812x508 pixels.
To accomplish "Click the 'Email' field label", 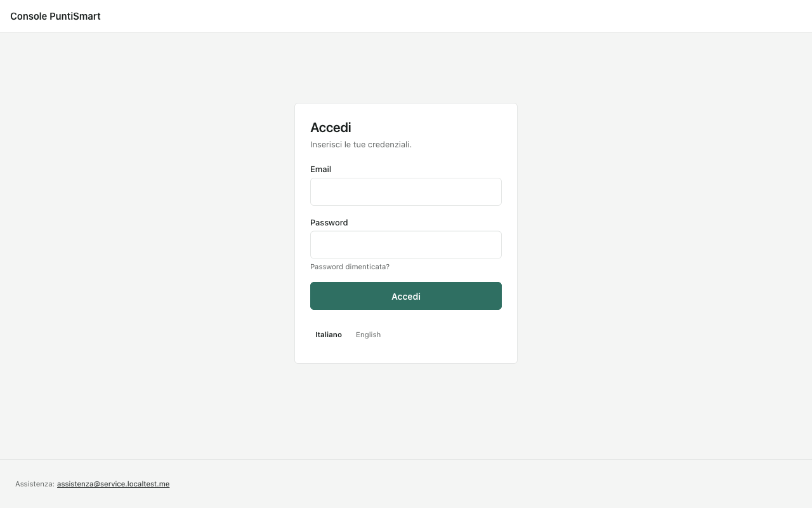I will pyautogui.click(x=320, y=170).
